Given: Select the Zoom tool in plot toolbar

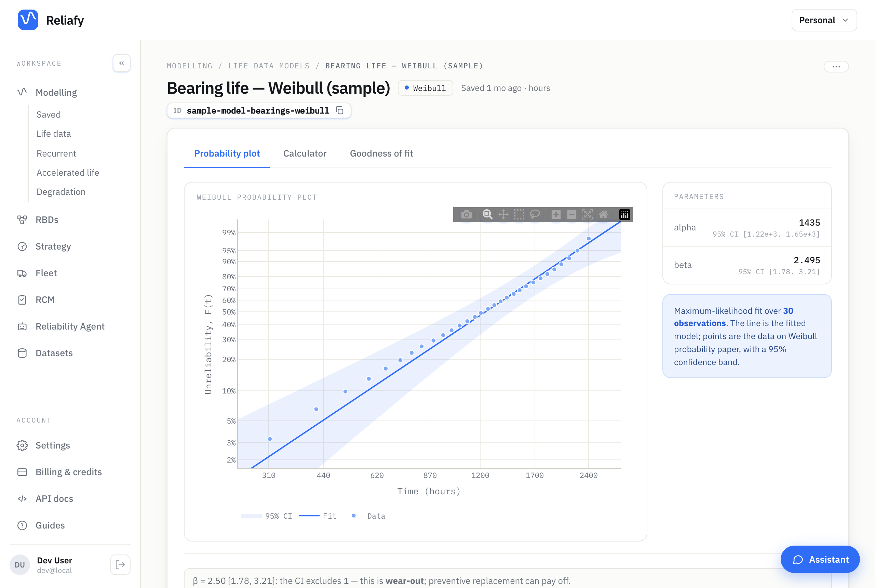Looking at the screenshot, I should click(x=487, y=214).
